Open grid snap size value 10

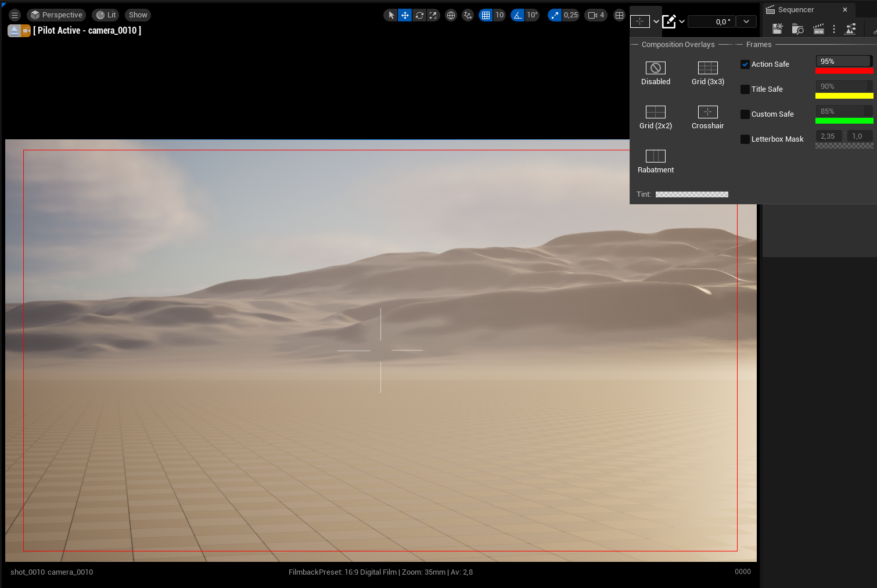tap(499, 15)
